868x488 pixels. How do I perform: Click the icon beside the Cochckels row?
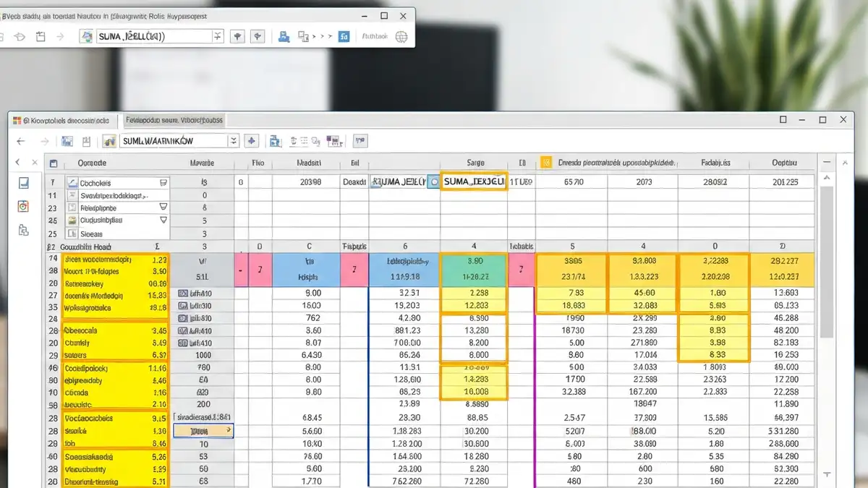(x=72, y=184)
